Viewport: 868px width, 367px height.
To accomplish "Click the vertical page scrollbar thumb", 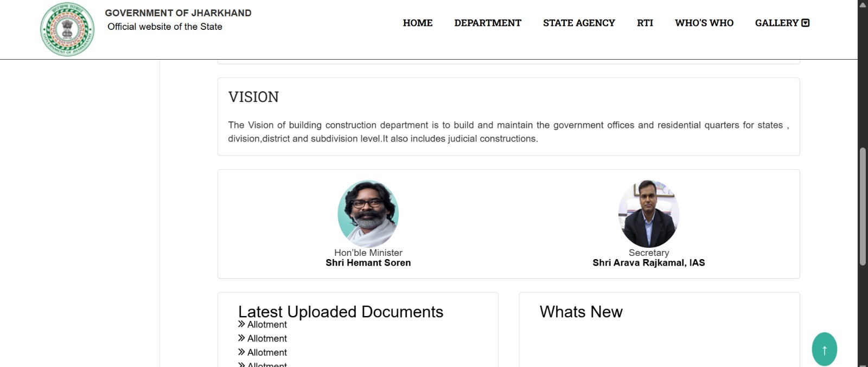I will coord(863,206).
